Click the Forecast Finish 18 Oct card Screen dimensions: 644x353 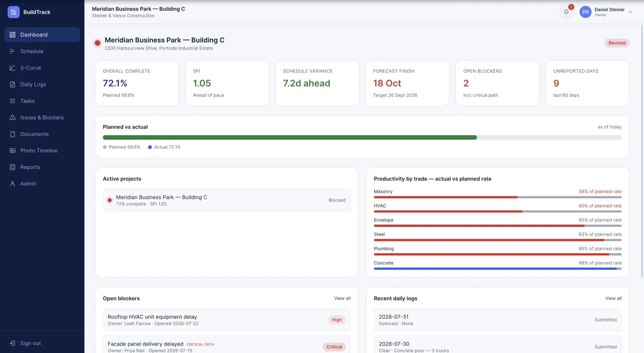408,83
